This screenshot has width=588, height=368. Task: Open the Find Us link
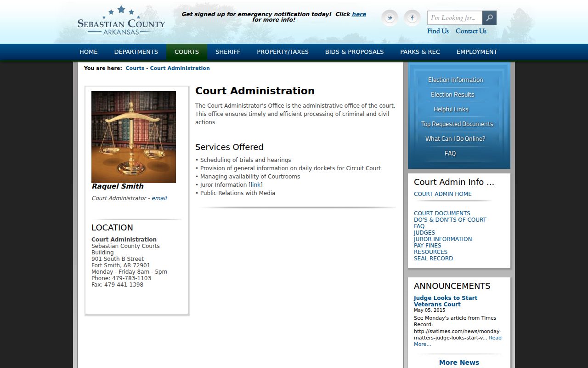click(x=438, y=31)
